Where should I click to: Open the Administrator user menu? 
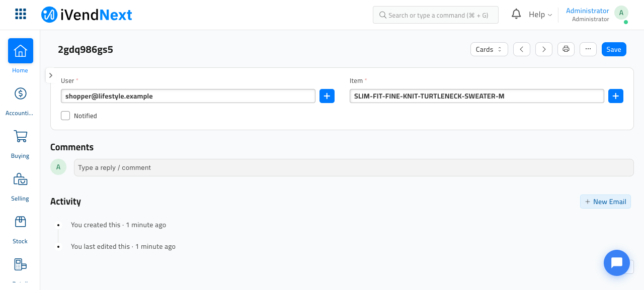[587, 15]
